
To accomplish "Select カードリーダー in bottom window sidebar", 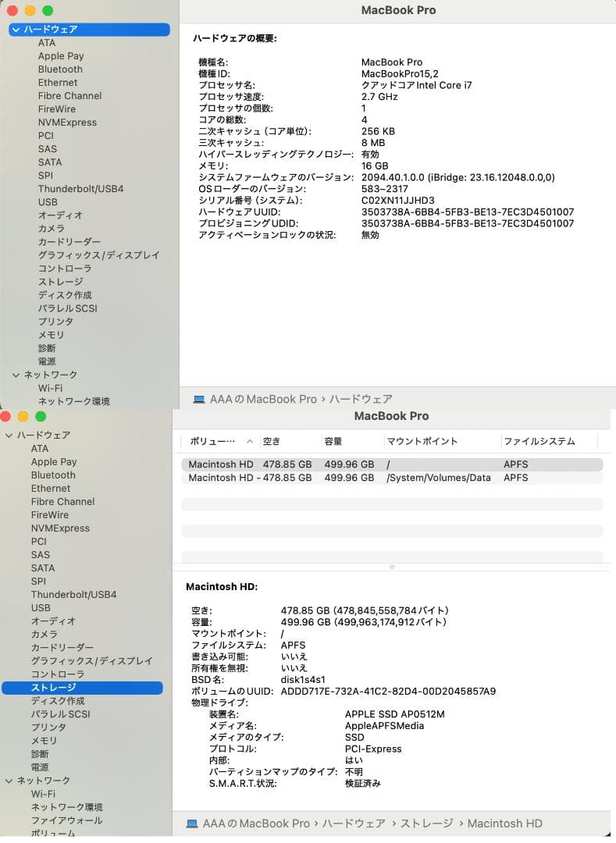I will (62, 648).
